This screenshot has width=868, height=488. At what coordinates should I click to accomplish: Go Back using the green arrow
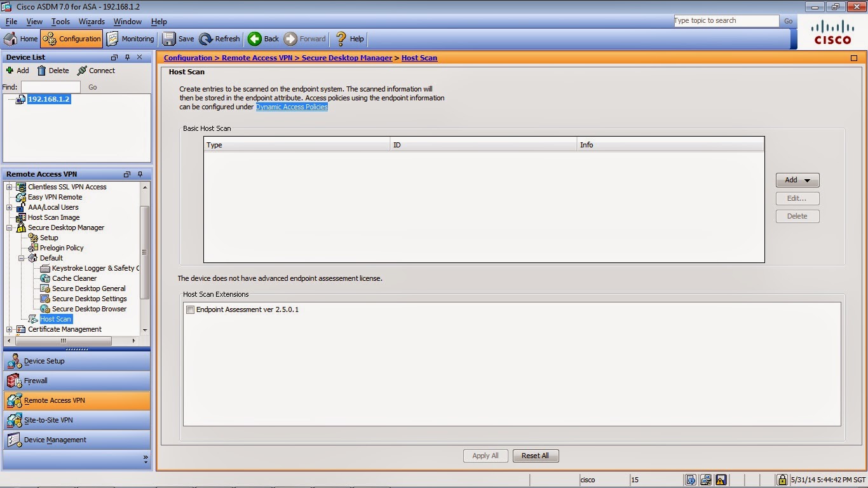click(x=263, y=39)
